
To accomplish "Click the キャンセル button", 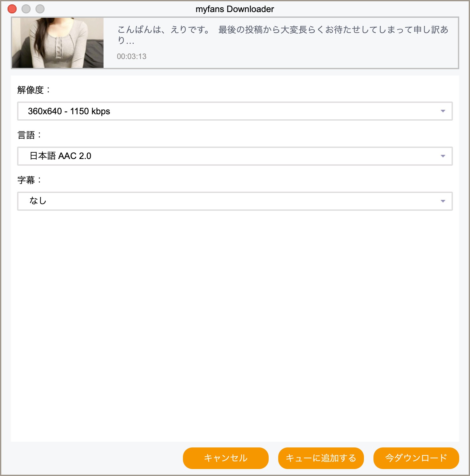I will [226, 458].
